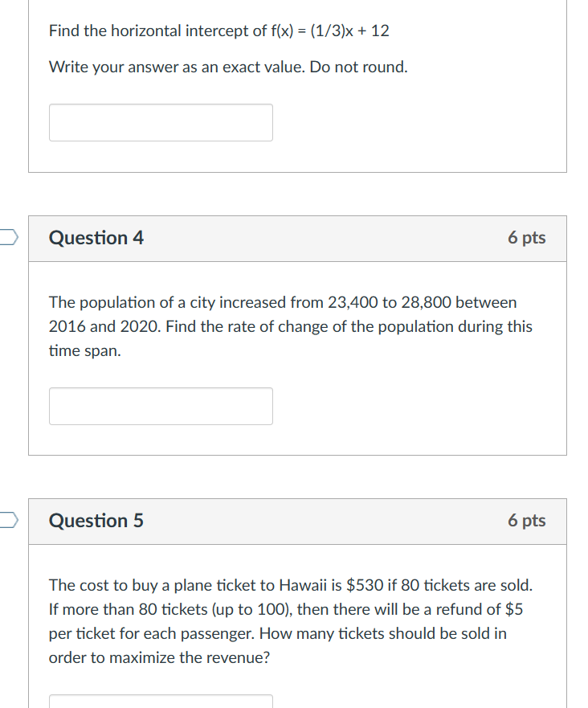Click the 6 pts label on Question 4
Image resolution: width=588 pixels, height=708 pixels.
(528, 238)
